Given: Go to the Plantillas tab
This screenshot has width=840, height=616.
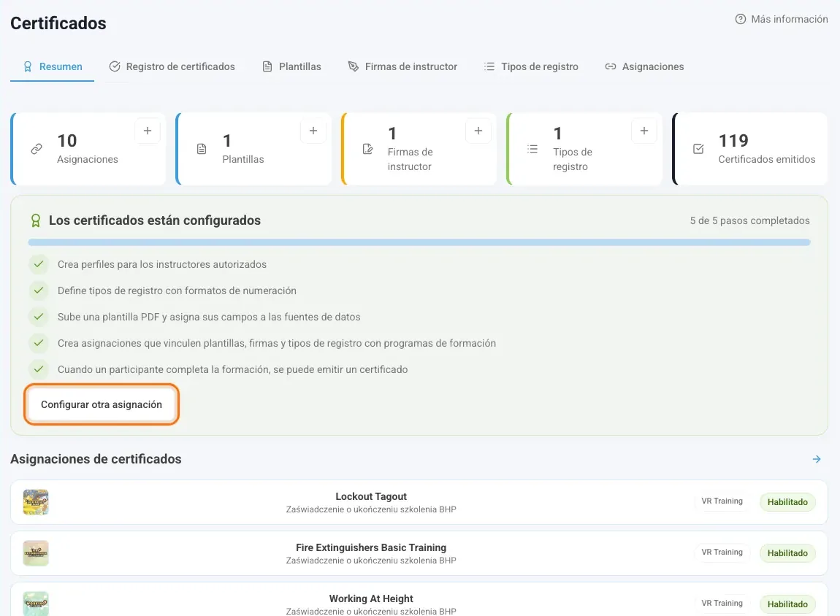Looking at the screenshot, I should (292, 66).
